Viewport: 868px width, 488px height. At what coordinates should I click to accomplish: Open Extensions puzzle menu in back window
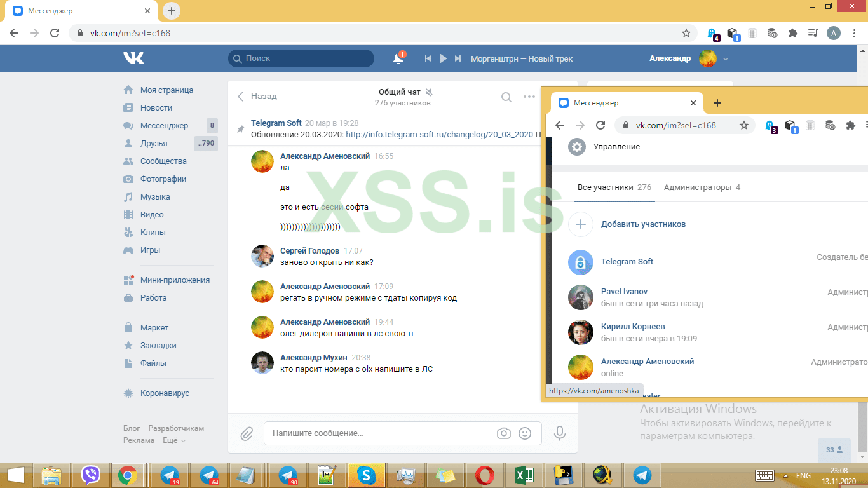point(792,33)
